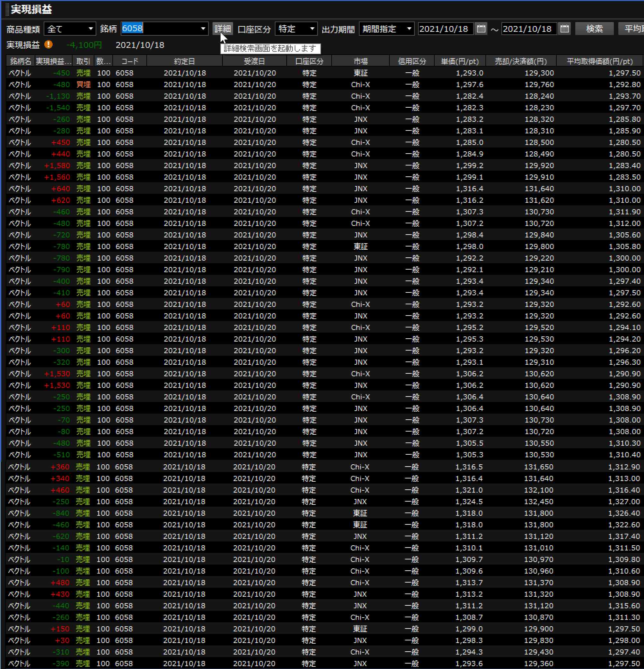The height and width of the screenshot is (669, 644).
Task: Click the panel drag grip beside title
Action: tap(7, 10)
